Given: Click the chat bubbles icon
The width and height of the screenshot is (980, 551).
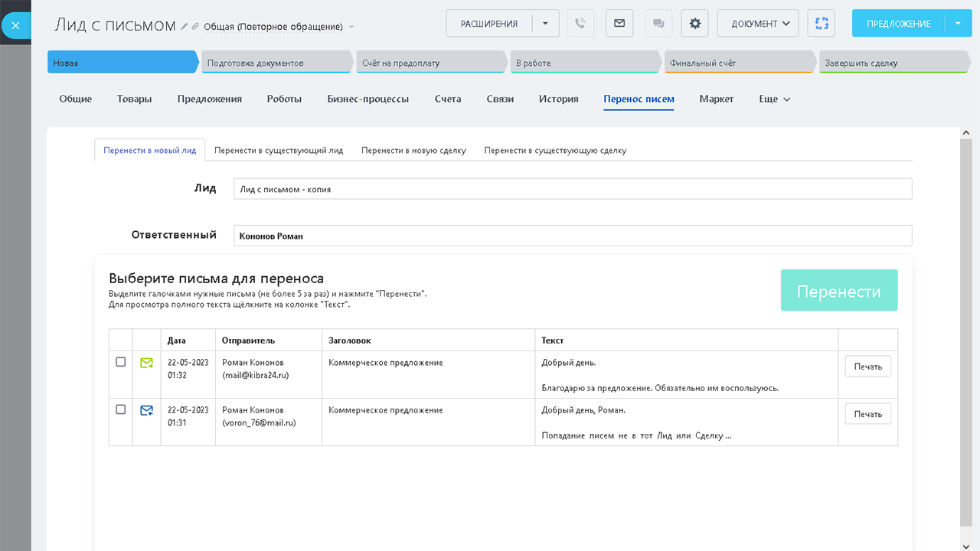Looking at the screenshot, I should (658, 24).
